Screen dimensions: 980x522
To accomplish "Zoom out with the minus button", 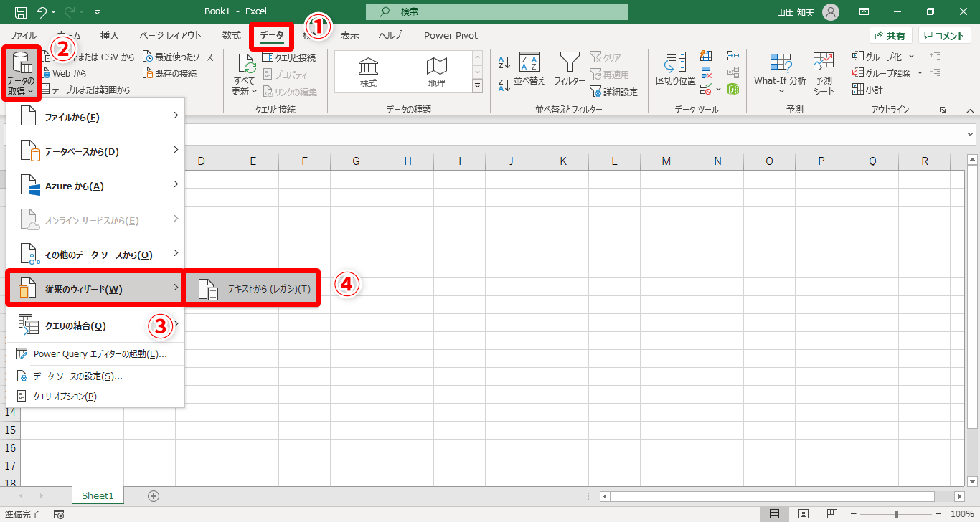I will point(854,514).
